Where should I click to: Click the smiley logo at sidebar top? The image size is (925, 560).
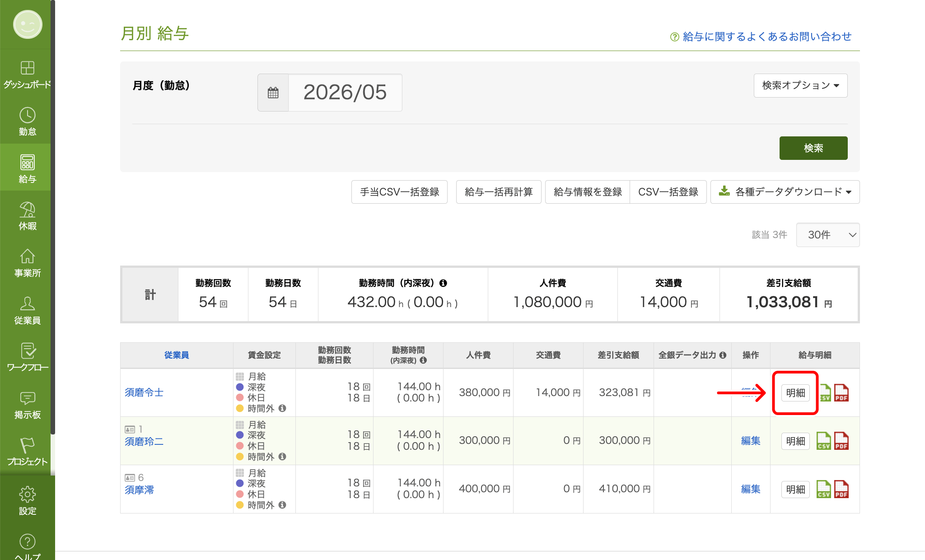coord(27,24)
